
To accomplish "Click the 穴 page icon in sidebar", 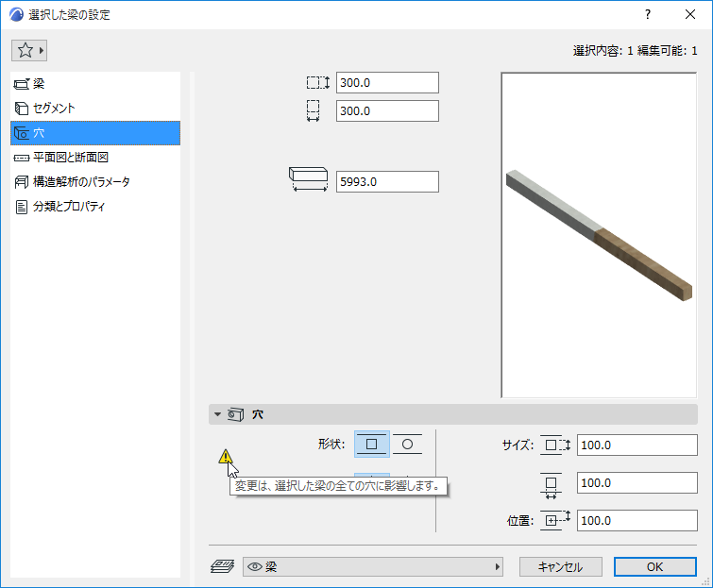I will (x=22, y=133).
